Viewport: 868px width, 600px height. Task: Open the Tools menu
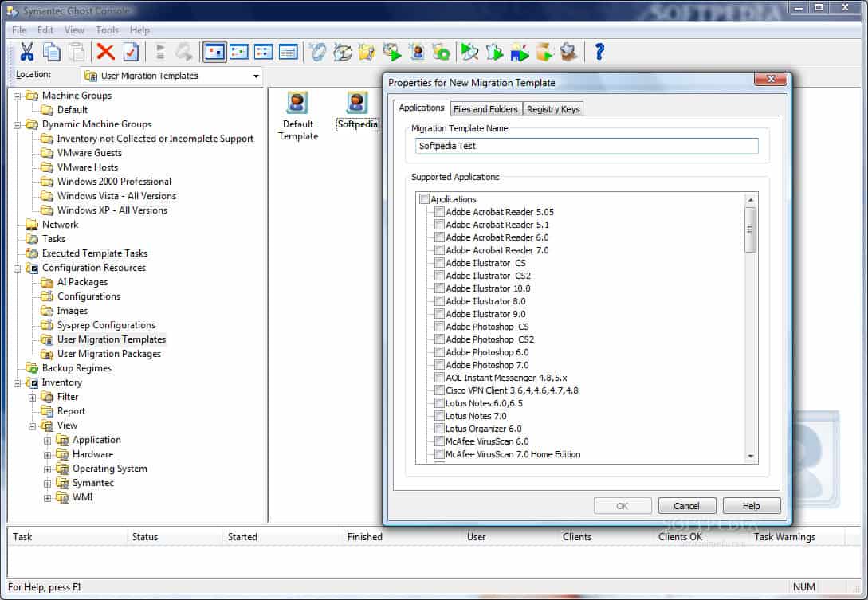(x=107, y=30)
